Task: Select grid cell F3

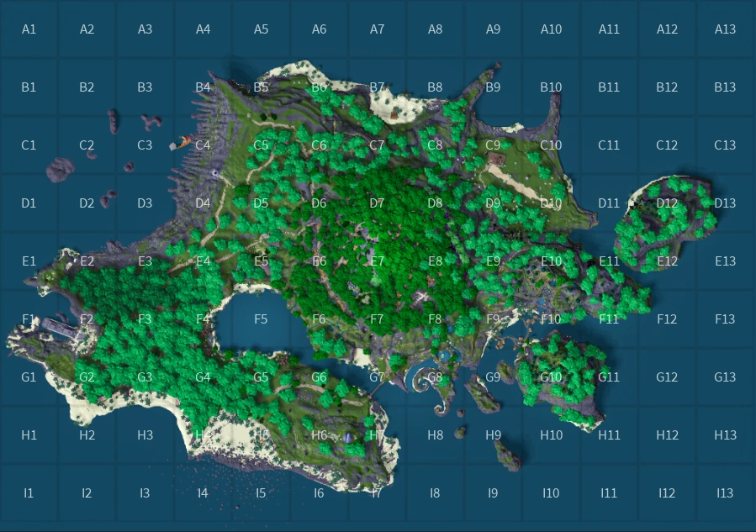Action: click(145, 319)
